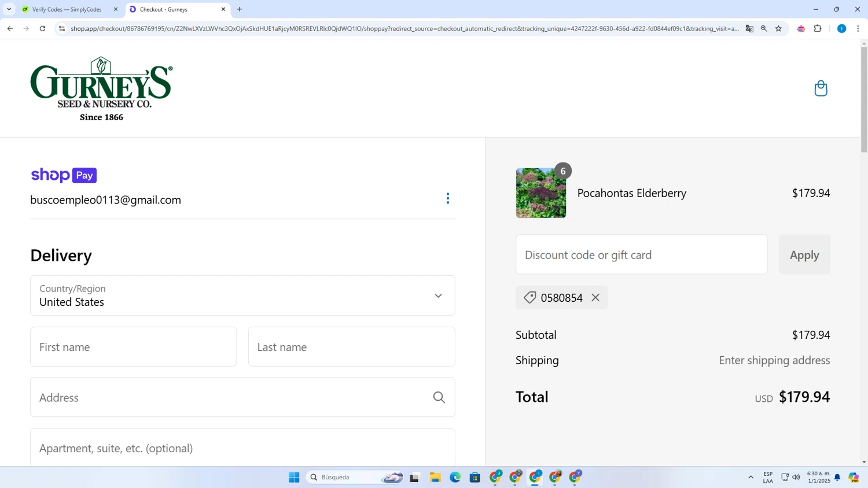Image resolution: width=868 pixels, height=488 pixels.
Task: Apply the discount code
Action: 804,254
